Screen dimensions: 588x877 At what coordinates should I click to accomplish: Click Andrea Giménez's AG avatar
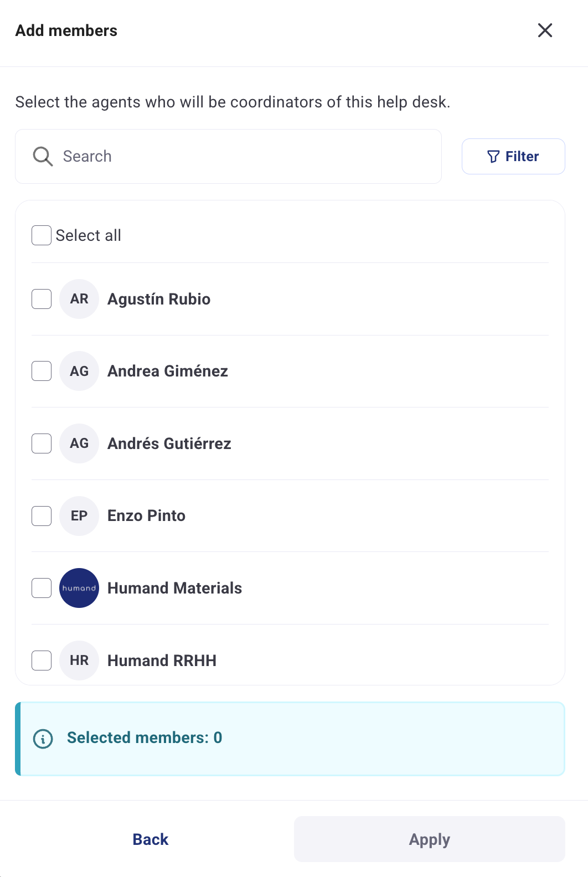pyautogui.click(x=79, y=371)
